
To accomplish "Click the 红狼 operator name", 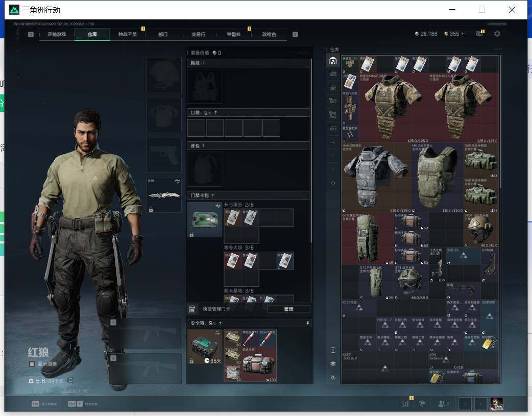I will 38,352.
